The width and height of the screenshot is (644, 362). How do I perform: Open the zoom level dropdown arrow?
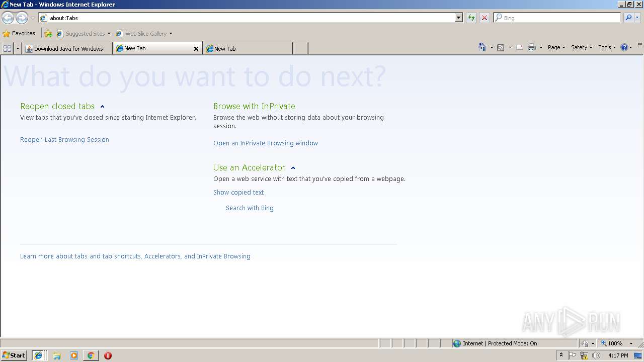tap(631, 343)
